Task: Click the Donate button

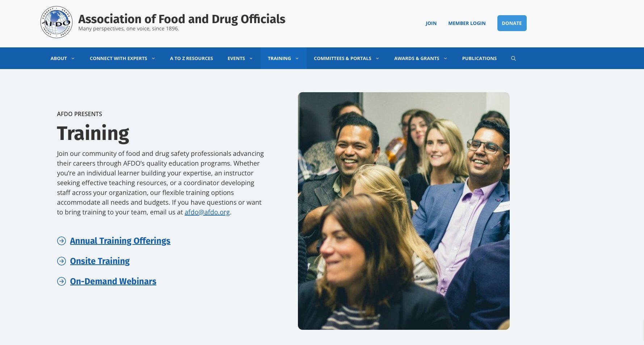Action: 512,23
